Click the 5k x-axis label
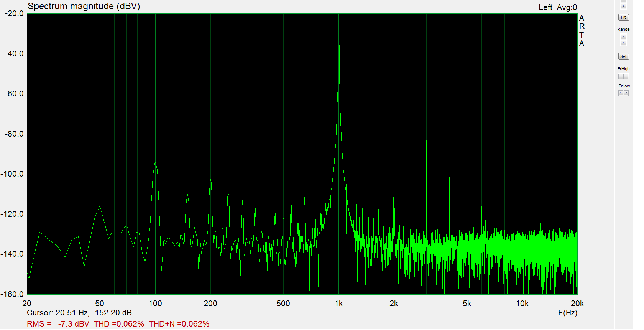Viewport: 644px width, 330px height. click(467, 304)
